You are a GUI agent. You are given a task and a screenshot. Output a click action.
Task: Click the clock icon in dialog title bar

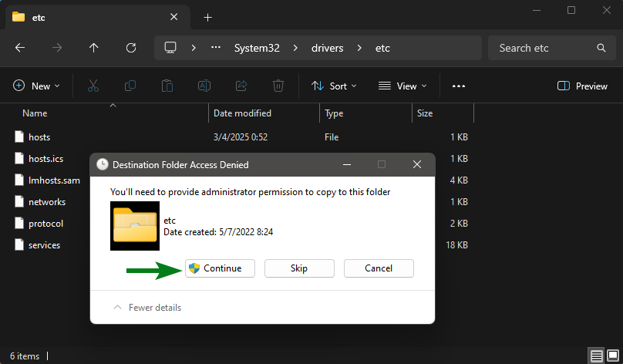click(x=102, y=164)
